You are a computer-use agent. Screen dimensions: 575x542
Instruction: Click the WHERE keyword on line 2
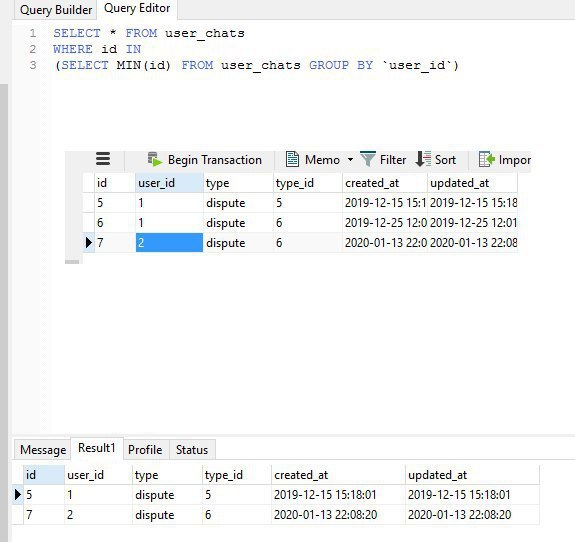(73, 49)
